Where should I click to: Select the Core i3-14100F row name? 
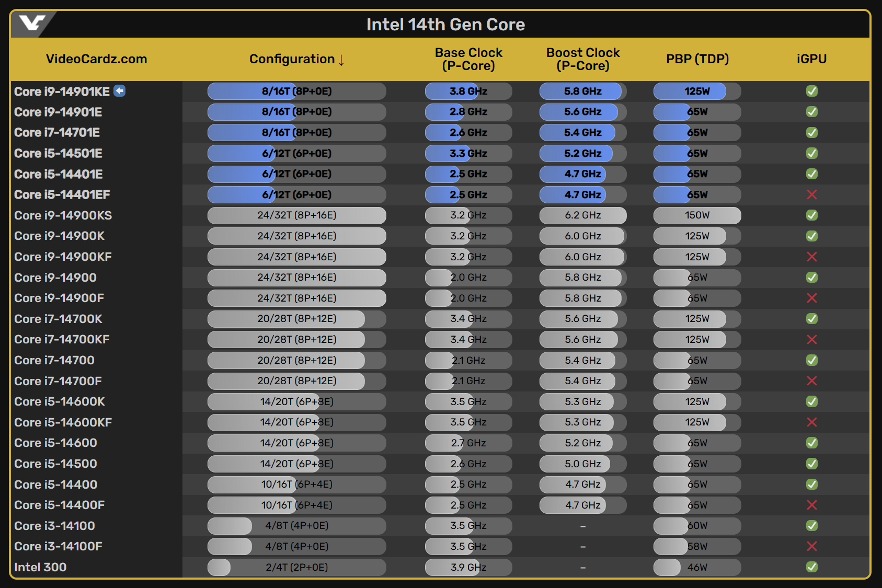pos(58,546)
